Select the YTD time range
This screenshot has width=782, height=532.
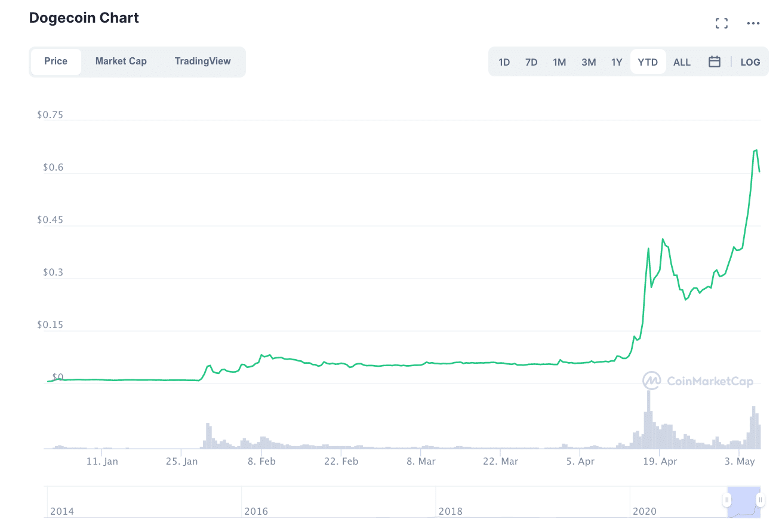[x=648, y=62]
